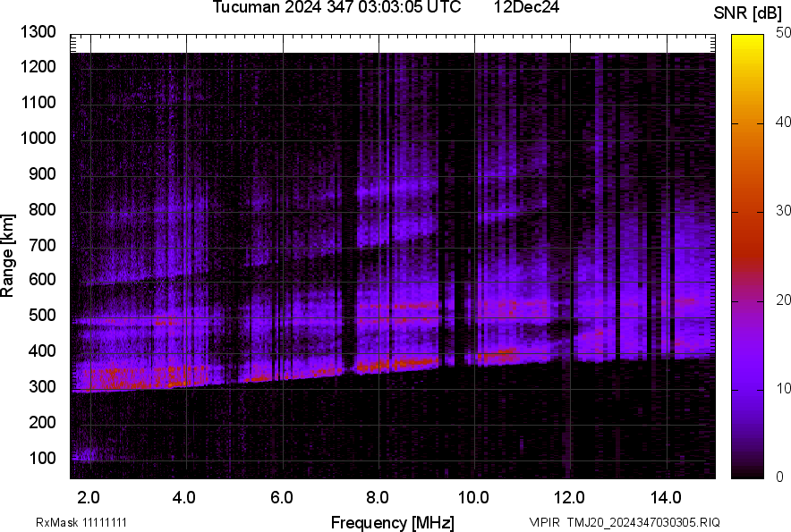Click the range tick label '400'
791x532 pixels.
click(42, 351)
